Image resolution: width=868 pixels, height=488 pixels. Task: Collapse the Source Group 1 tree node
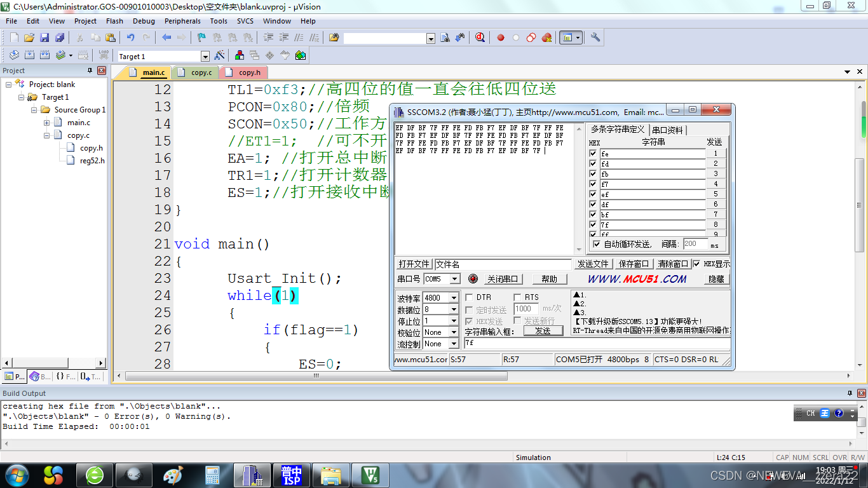(x=34, y=110)
